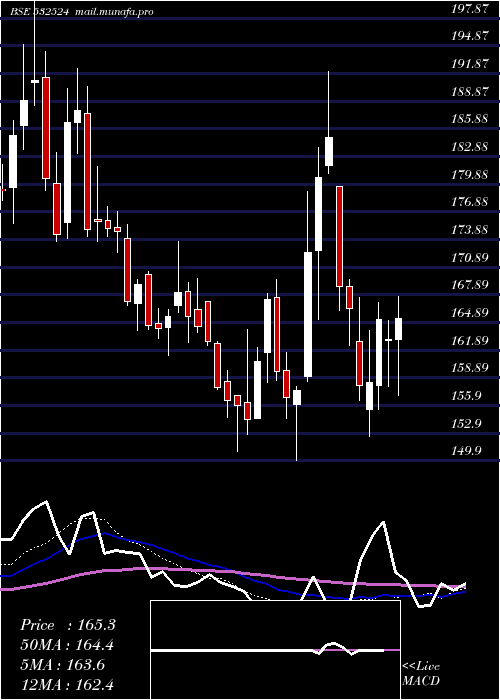500x700 pixels.
Task: Click the 179.88 price axis label
Action: pos(469,175)
